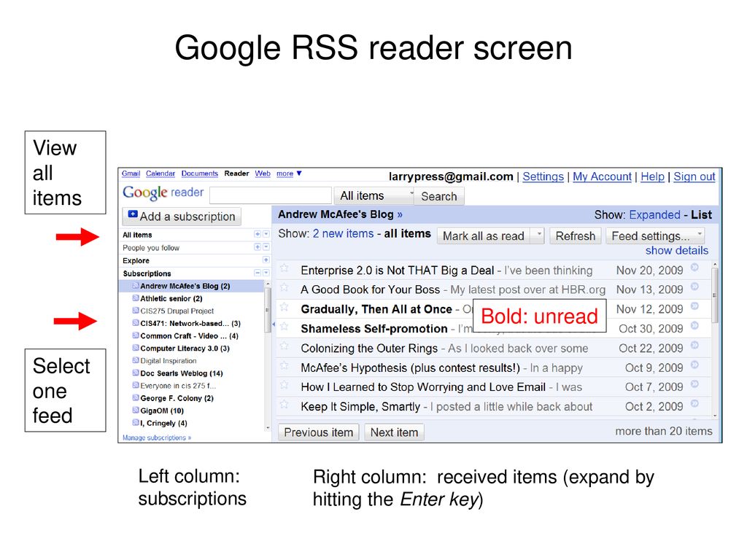This screenshot has width=747, height=560.
Task: Open Help link
Action: [652, 176]
